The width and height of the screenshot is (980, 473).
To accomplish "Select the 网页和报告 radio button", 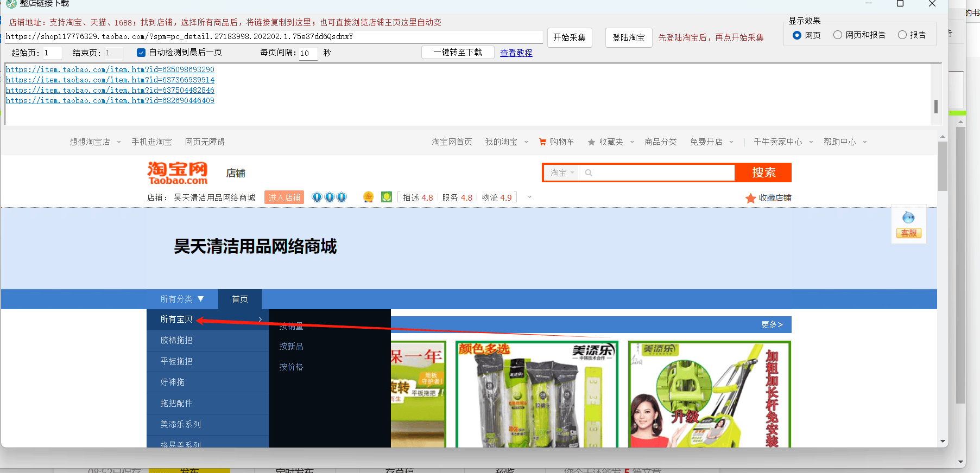I will point(838,35).
